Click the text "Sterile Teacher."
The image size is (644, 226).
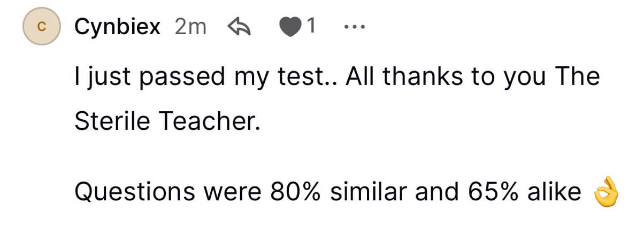click(x=167, y=123)
